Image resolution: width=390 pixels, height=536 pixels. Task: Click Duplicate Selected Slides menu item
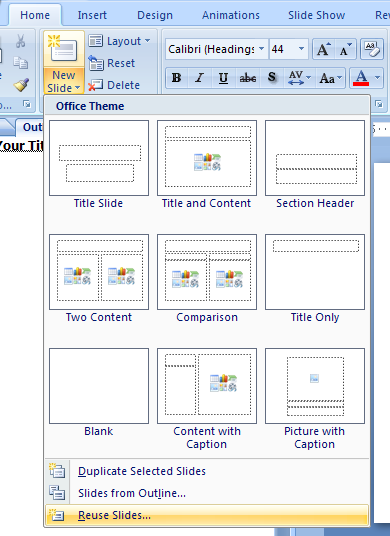[x=207, y=471]
